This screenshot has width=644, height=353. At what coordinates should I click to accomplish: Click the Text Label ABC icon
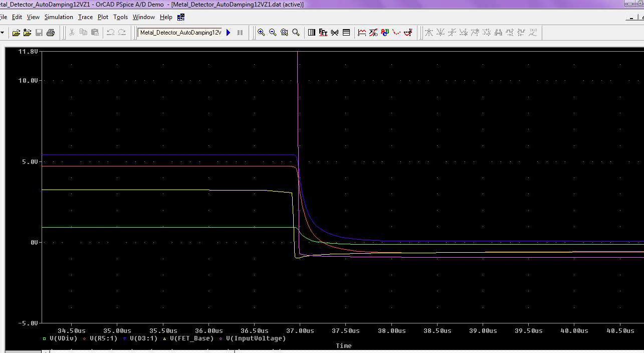(385, 33)
